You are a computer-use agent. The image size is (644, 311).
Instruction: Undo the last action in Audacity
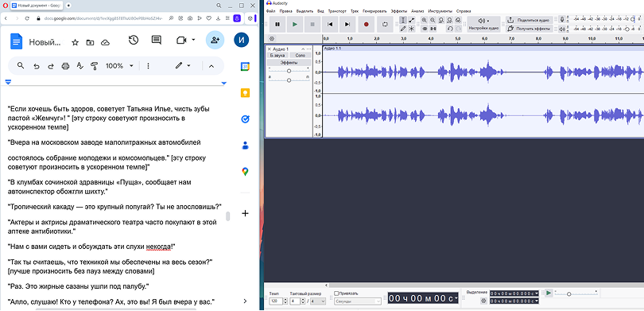point(450,29)
